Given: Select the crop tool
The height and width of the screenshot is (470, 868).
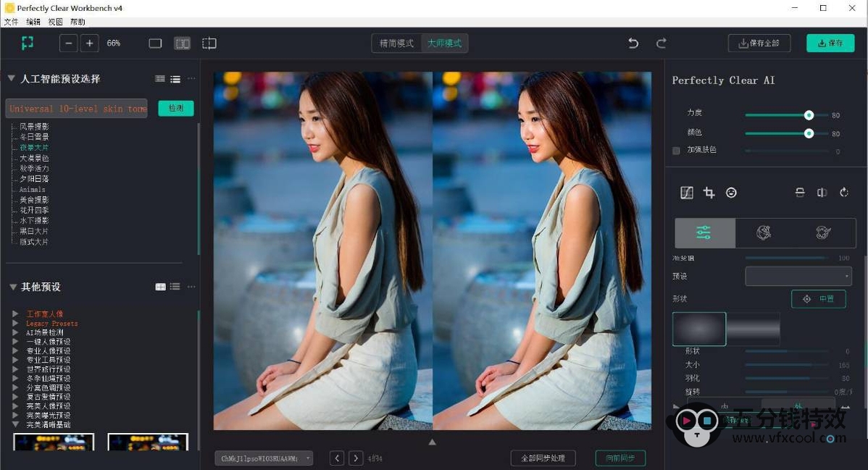Looking at the screenshot, I should (x=709, y=193).
